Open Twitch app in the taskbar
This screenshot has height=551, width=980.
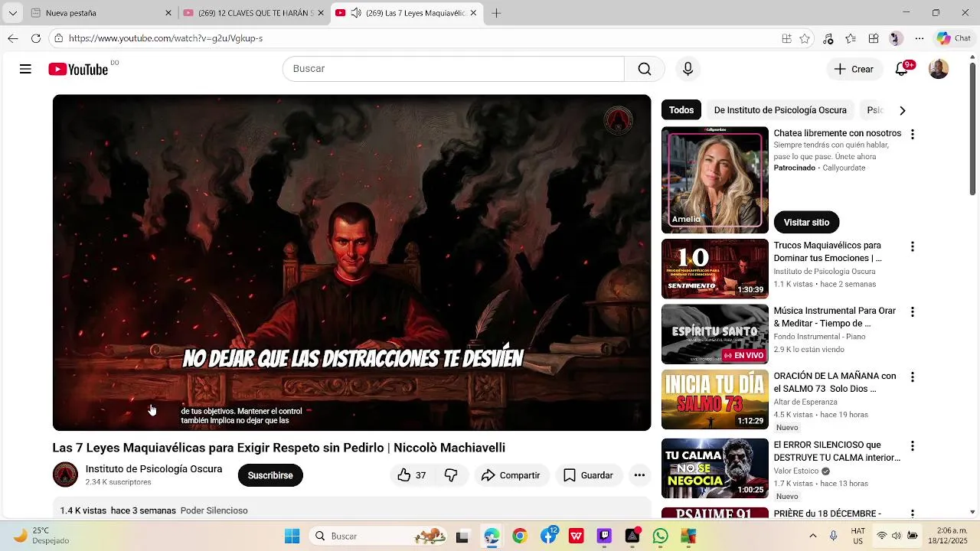(604, 536)
